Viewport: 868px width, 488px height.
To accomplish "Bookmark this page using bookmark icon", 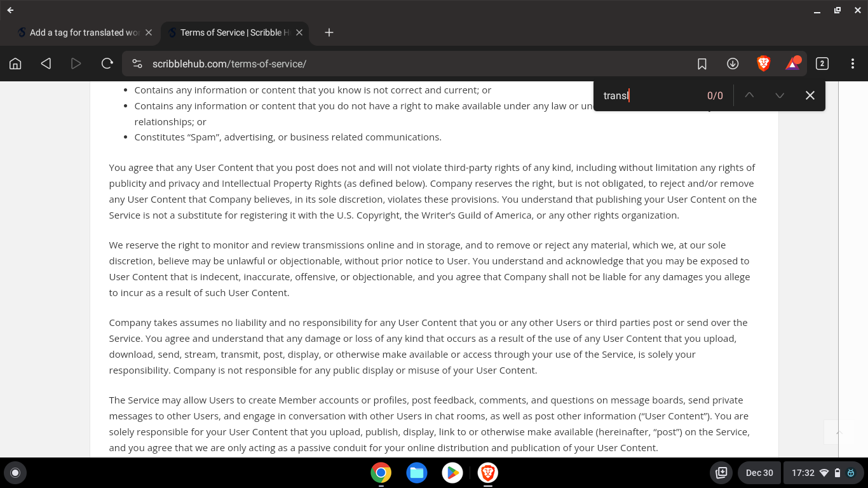I will (702, 64).
